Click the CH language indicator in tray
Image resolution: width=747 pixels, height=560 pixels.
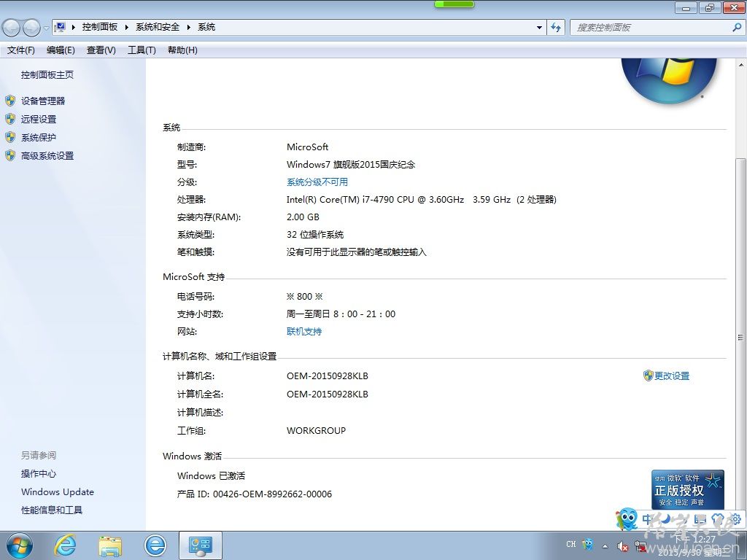pyautogui.click(x=571, y=544)
